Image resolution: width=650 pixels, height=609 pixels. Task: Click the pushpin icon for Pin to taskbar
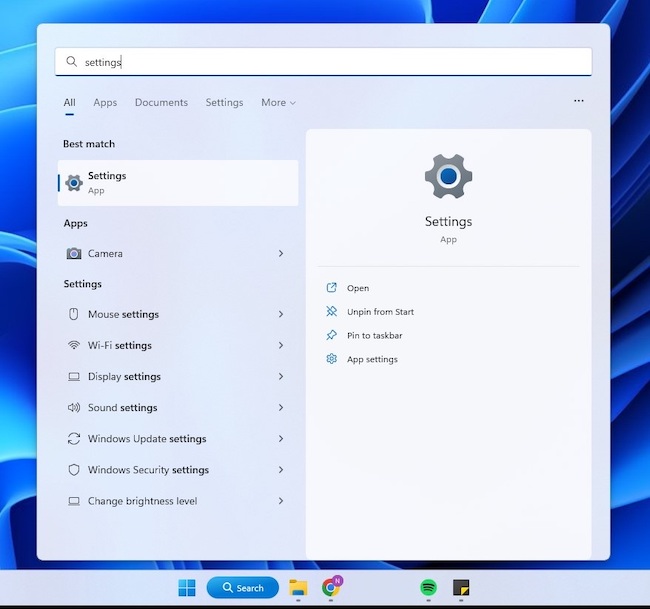click(331, 335)
